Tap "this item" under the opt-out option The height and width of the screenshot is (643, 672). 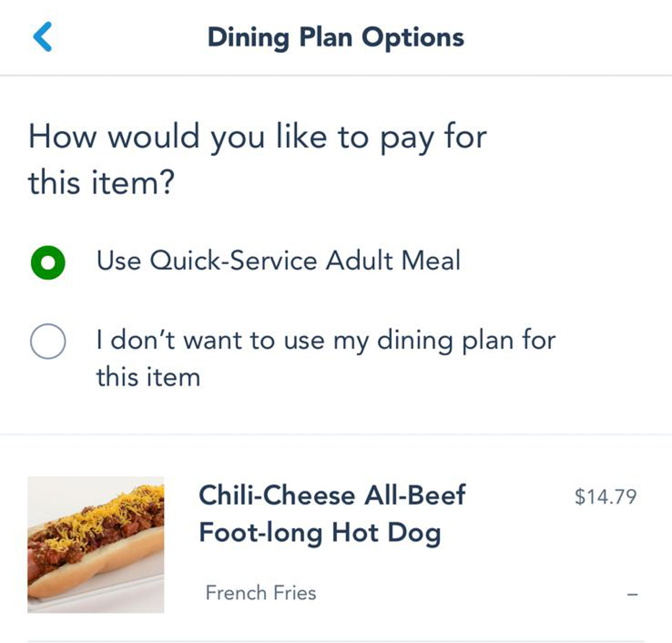[148, 377]
